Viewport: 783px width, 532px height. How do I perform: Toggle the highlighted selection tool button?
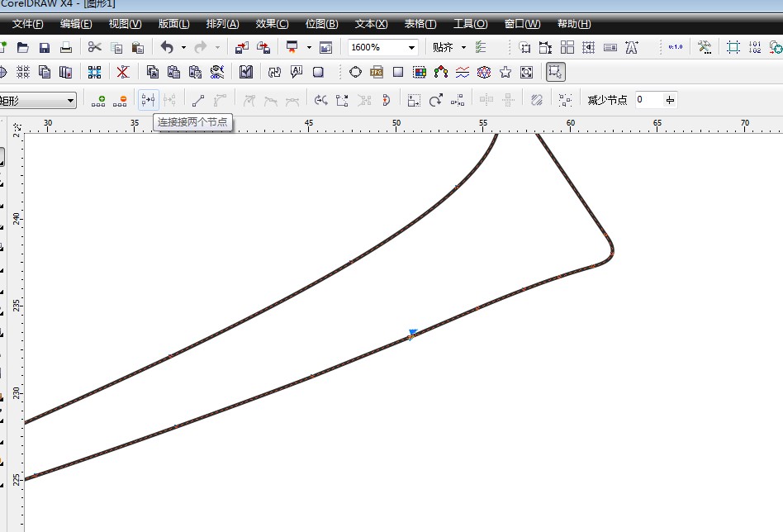(x=556, y=73)
